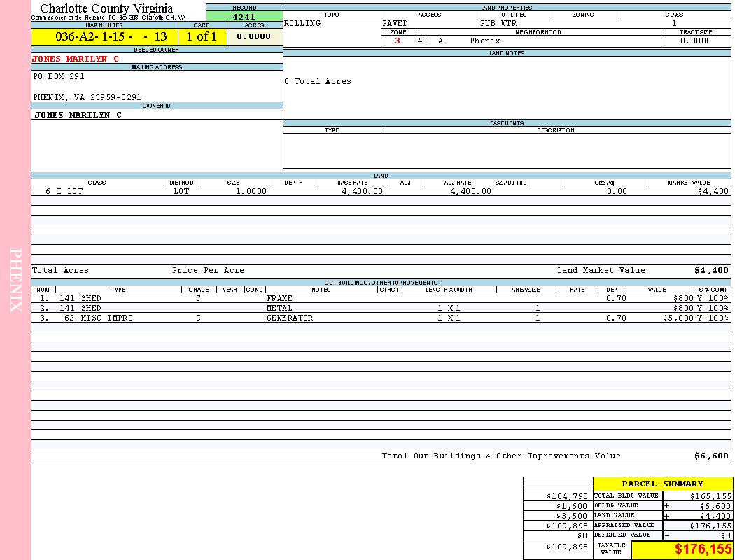Click the pink PHENIX sidebar strip
Screen dimensions: 735x560
coord(15,280)
